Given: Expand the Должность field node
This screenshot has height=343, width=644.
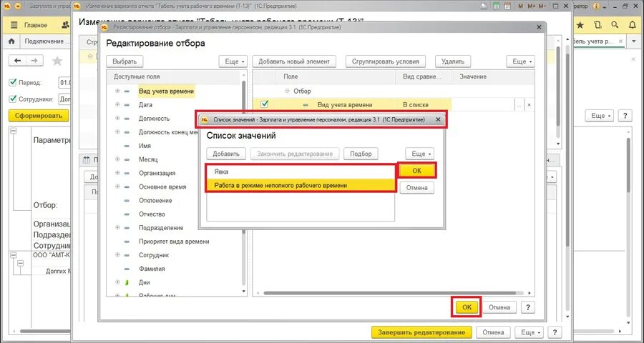Looking at the screenshot, I should [x=117, y=118].
